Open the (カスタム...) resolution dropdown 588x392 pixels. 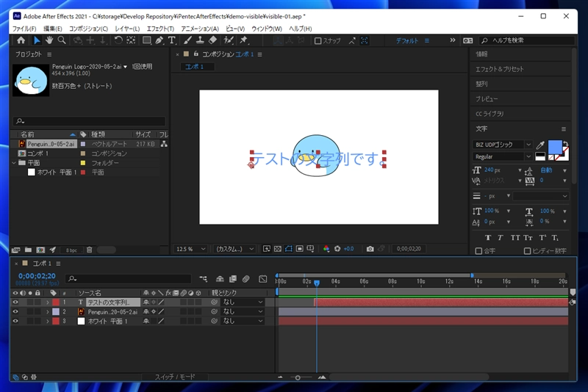(x=234, y=249)
